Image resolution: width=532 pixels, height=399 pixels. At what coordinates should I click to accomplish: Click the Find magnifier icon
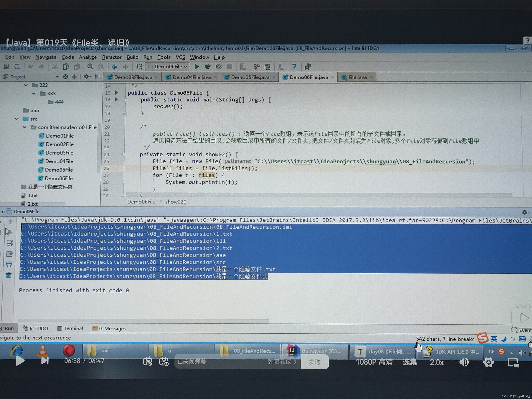pyautogui.click(x=90, y=67)
